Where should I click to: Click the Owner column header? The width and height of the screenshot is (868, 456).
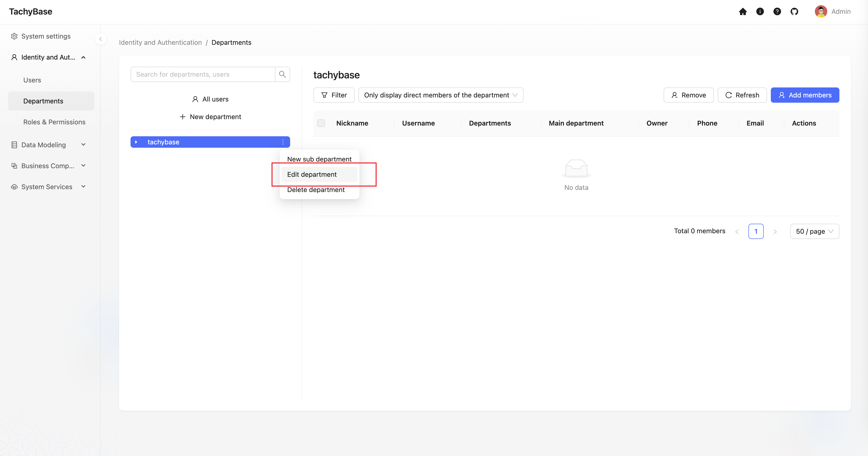tap(657, 123)
